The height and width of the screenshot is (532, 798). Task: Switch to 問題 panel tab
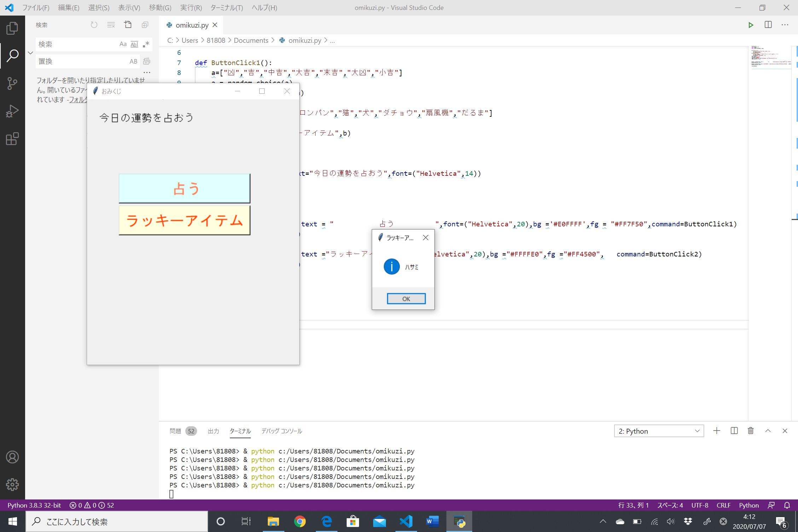tap(175, 431)
